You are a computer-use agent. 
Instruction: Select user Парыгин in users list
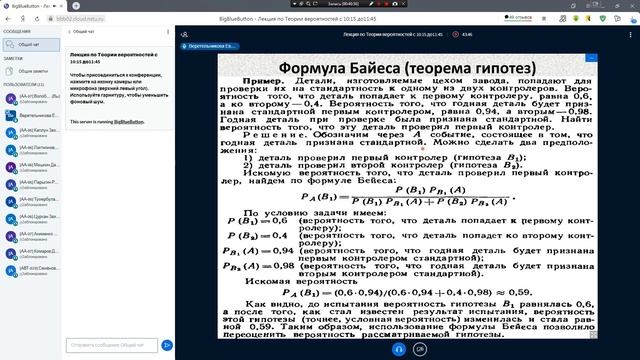31,184
